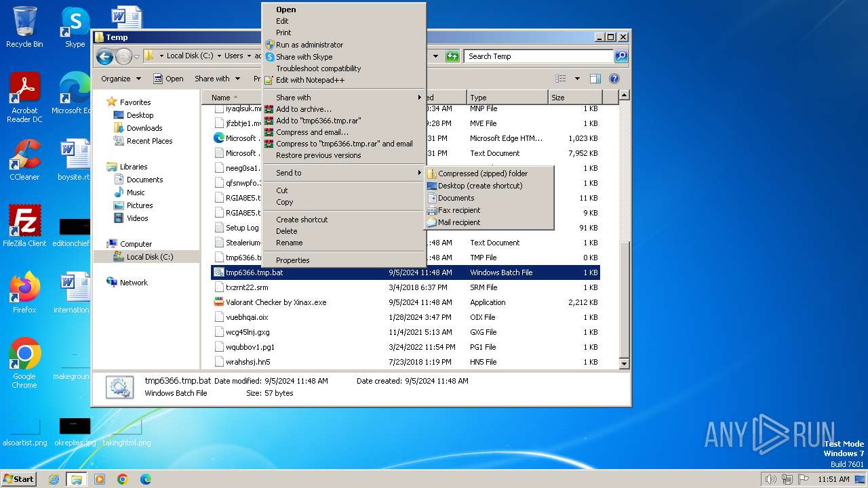Click the volume icon in the system tray
Image resolution: width=868 pixels, height=488 pixels.
[x=771, y=479]
